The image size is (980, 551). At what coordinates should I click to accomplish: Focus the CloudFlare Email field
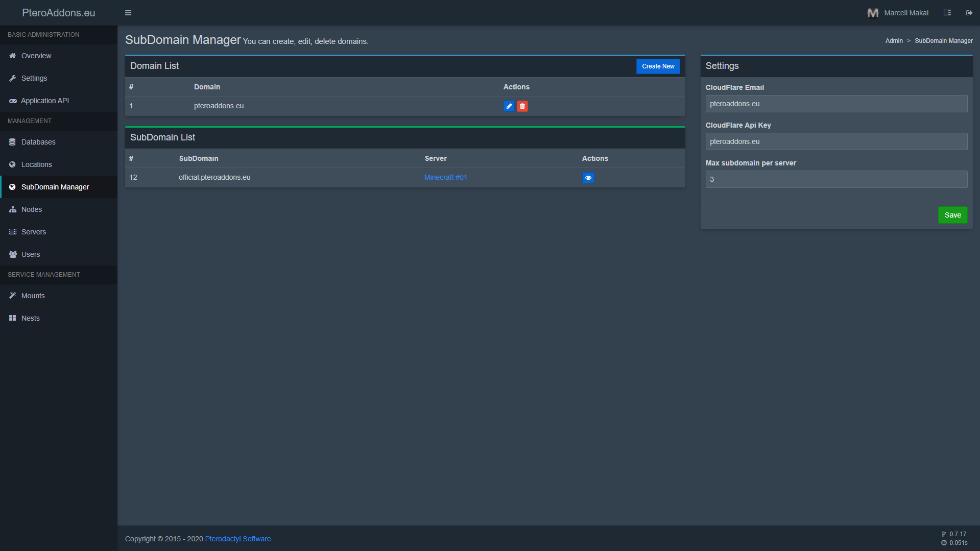pyautogui.click(x=836, y=104)
